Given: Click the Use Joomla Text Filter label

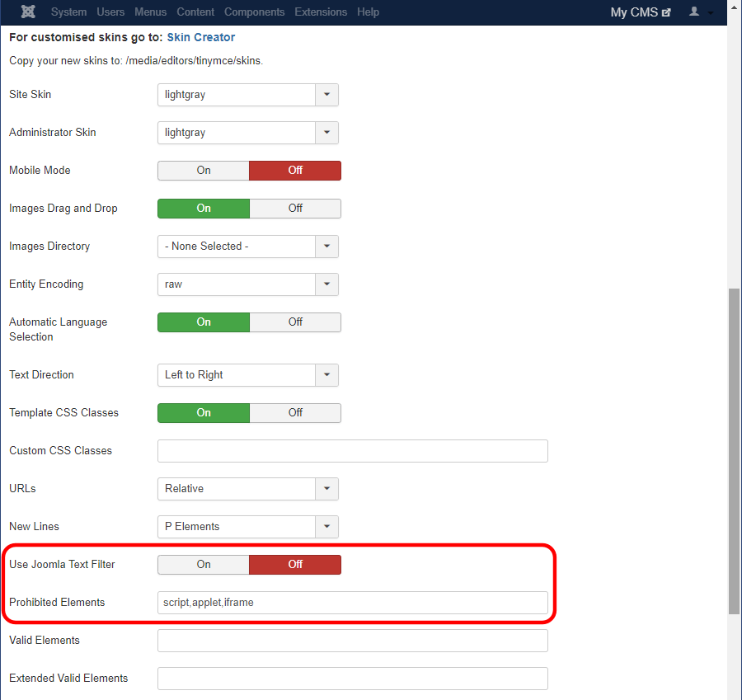Looking at the screenshot, I should tap(62, 564).
